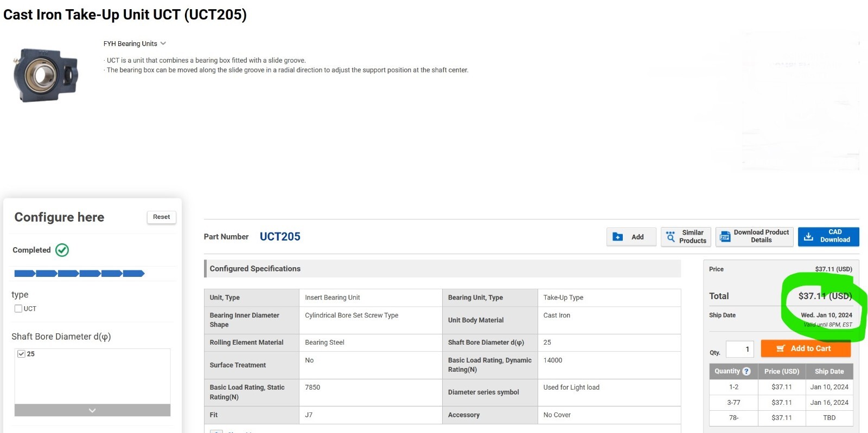The width and height of the screenshot is (868, 433).
Task: Check the UCT type checkbox
Action: (x=18, y=308)
